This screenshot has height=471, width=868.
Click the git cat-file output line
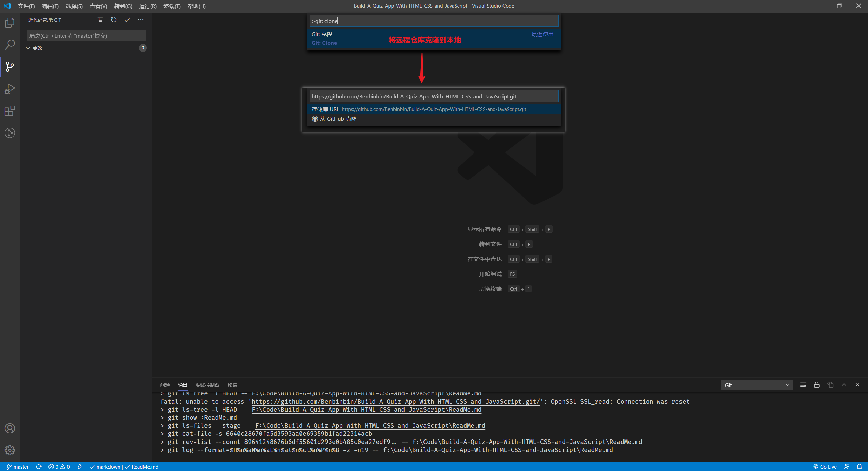(x=266, y=434)
